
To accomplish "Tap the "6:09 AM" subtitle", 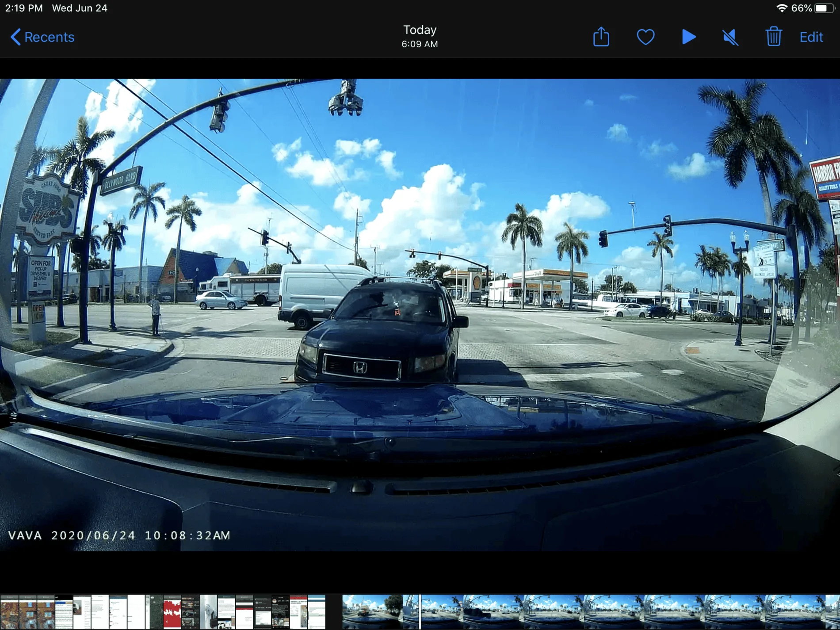I will pos(420,44).
